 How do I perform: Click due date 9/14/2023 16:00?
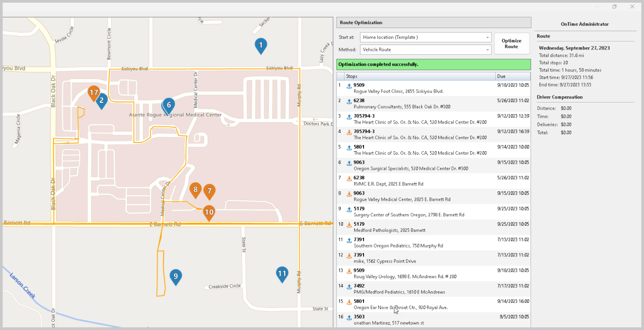[x=513, y=301]
